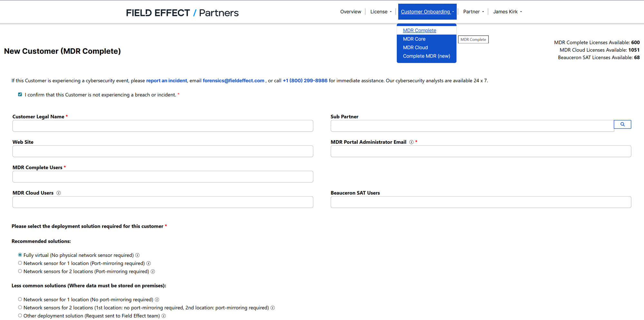
Task: Click info icon for 1 location port-mirroring required
Action: click(x=149, y=263)
